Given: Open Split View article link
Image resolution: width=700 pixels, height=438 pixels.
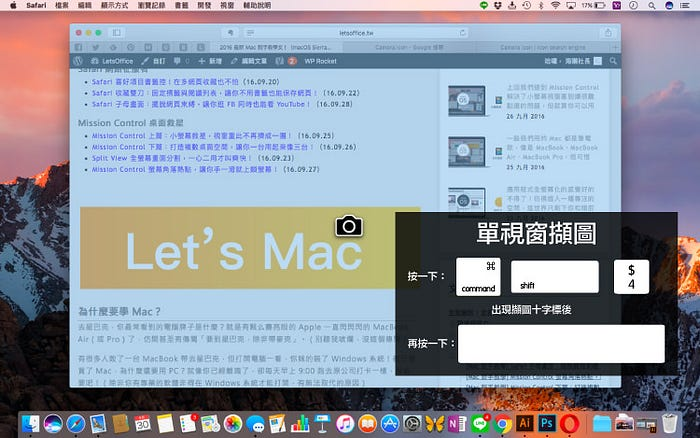Looking at the screenshot, I should pyautogui.click(x=171, y=158).
